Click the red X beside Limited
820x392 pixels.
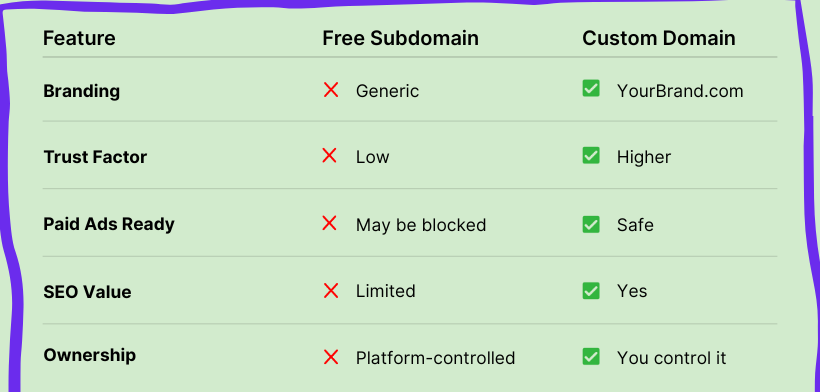click(331, 290)
